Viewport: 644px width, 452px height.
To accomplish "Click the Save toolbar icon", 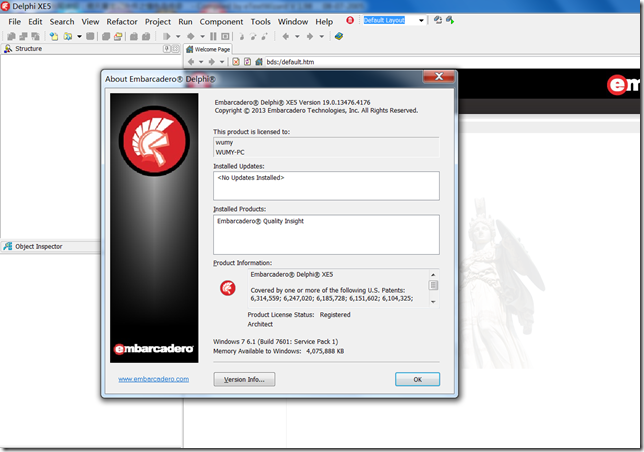I will (90, 37).
